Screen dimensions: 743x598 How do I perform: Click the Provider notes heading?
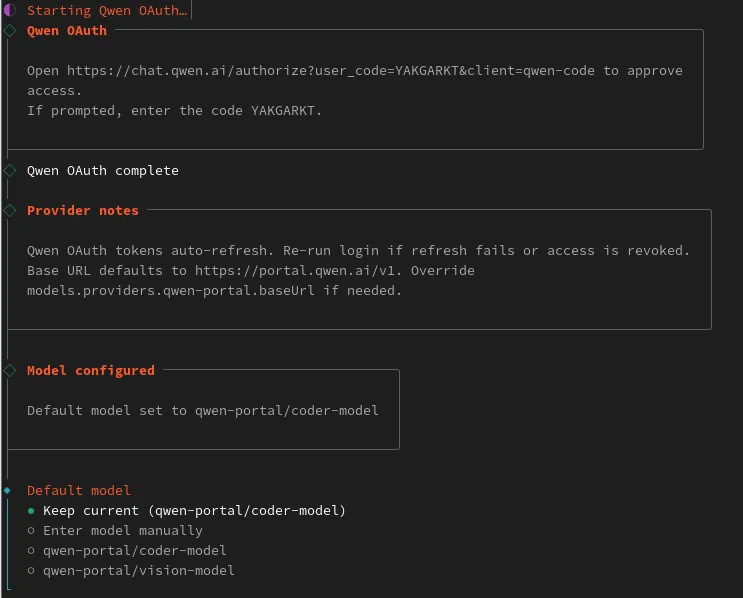(83, 211)
